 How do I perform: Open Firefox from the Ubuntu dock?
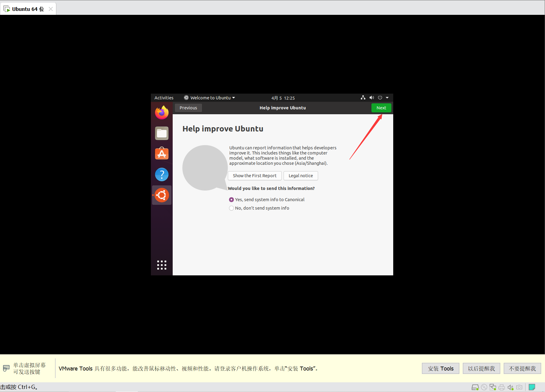click(162, 112)
